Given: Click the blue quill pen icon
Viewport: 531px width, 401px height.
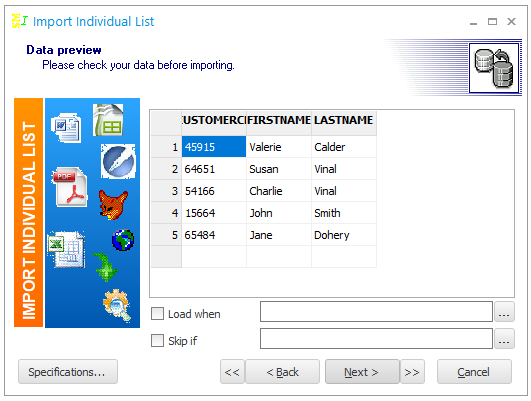Looking at the screenshot, I should [x=118, y=161].
